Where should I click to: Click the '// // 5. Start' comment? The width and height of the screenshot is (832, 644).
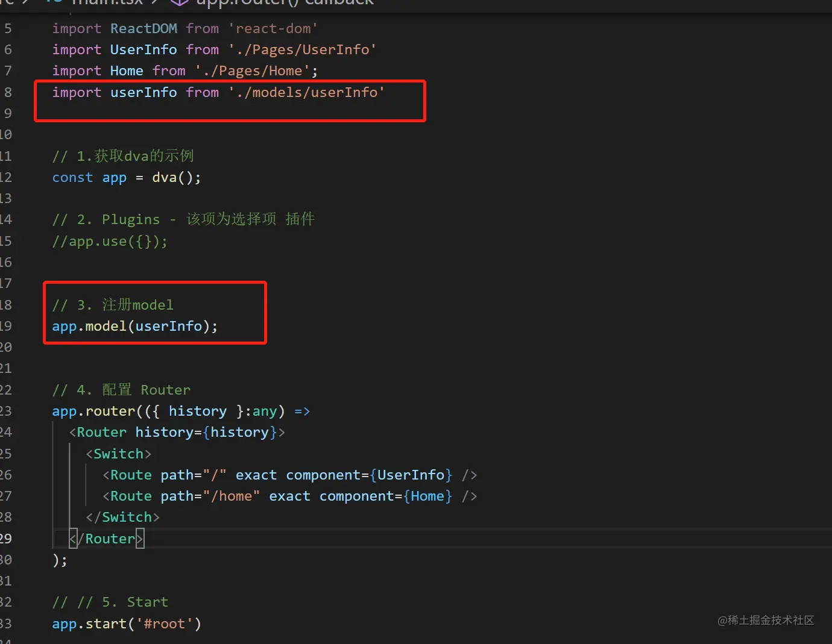click(110, 602)
